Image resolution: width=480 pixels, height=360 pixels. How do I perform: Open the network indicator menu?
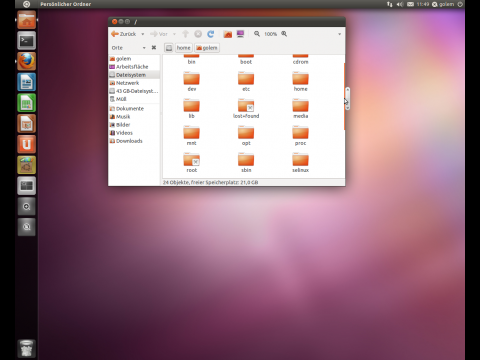pyautogui.click(x=389, y=4)
